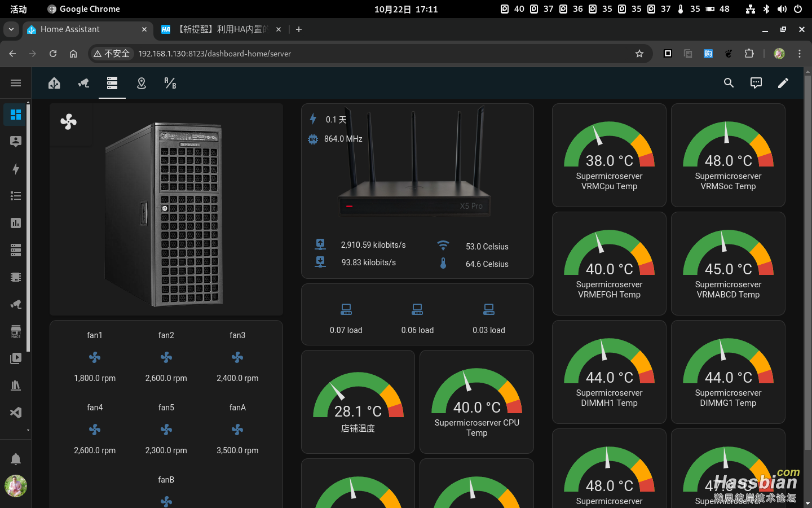This screenshot has width=812, height=508.
Task: Open the clock 10月22日 17:11 menu
Action: pos(406,9)
